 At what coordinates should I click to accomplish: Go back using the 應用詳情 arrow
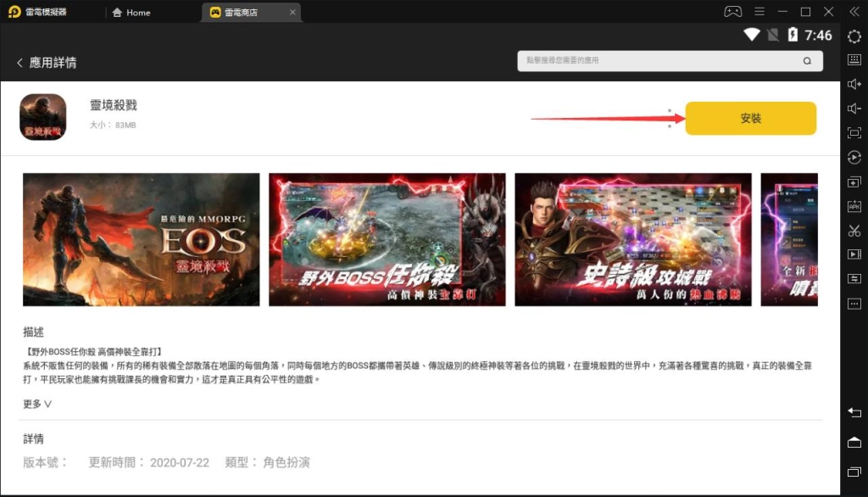(x=19, y=61)
